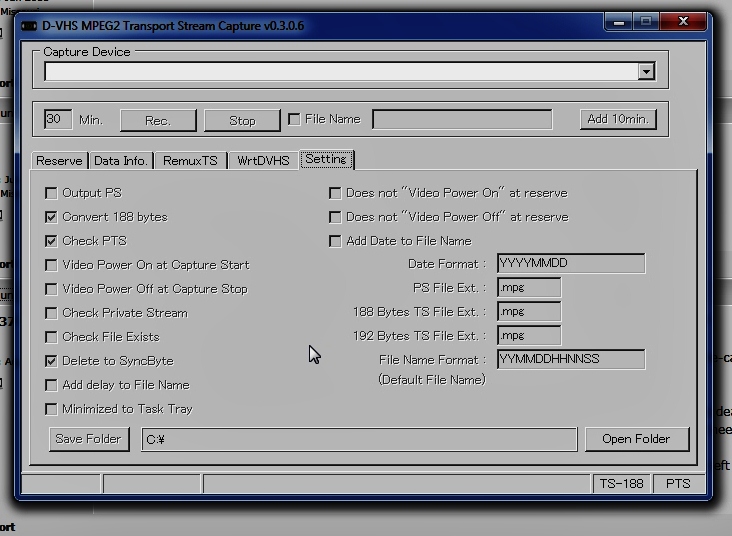Uncheck Convert 188 bytes

[51, 217]
